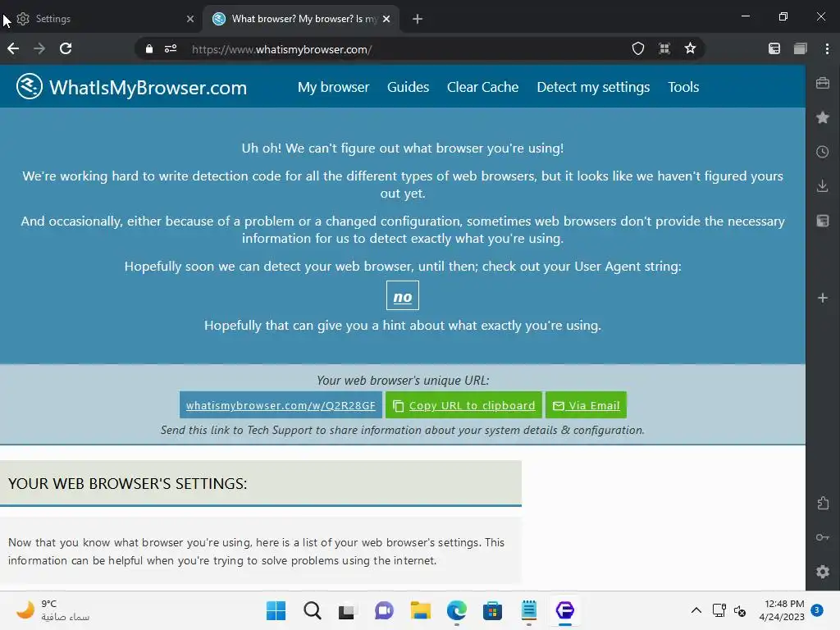840x630 pixels.
Task: Open the Guides navigation link
Action: pyautogui.click(x=409, y=87)
